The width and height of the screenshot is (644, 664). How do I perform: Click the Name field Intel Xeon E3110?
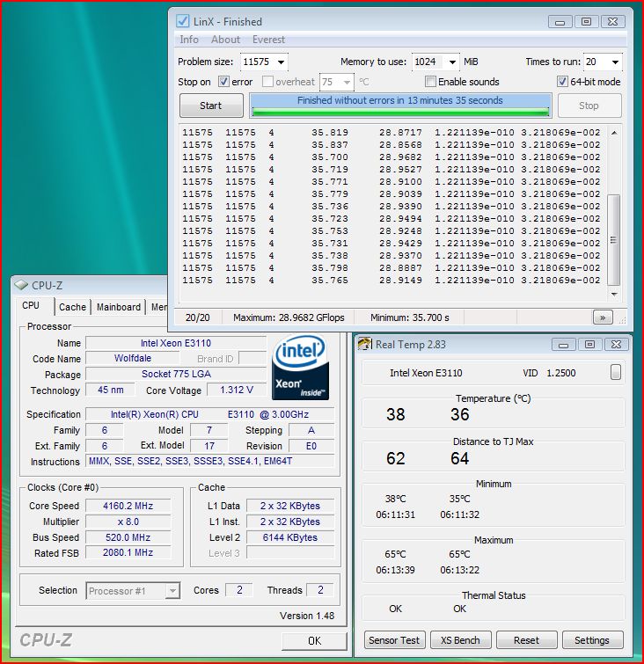(x=176, y=343)
